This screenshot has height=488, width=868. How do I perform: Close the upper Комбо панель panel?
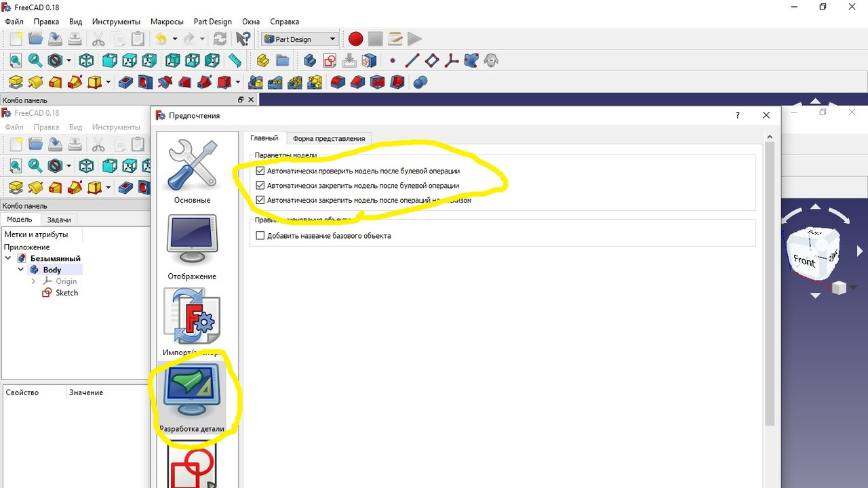(x=251, y=100)
